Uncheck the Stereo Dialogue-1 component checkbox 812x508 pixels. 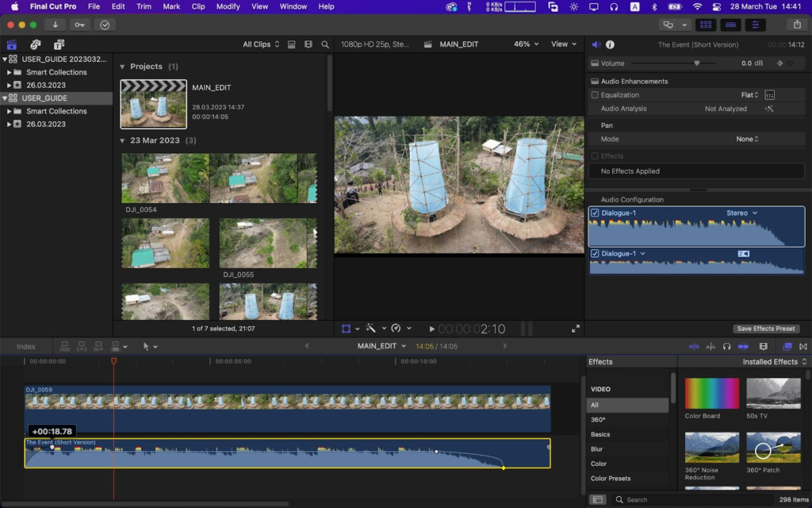595,213
